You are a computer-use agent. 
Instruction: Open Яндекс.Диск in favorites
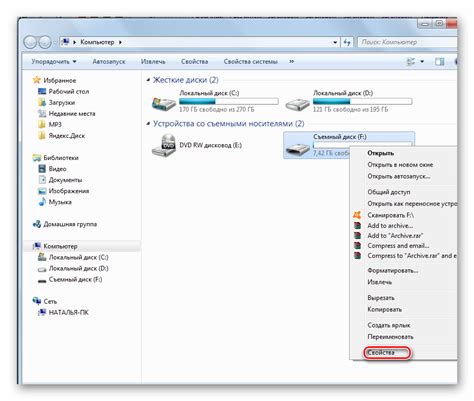click(x=61, y=135)
